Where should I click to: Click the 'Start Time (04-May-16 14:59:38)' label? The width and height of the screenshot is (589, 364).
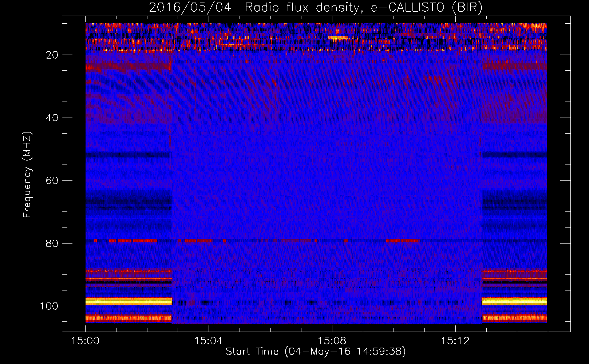[315, 352]
